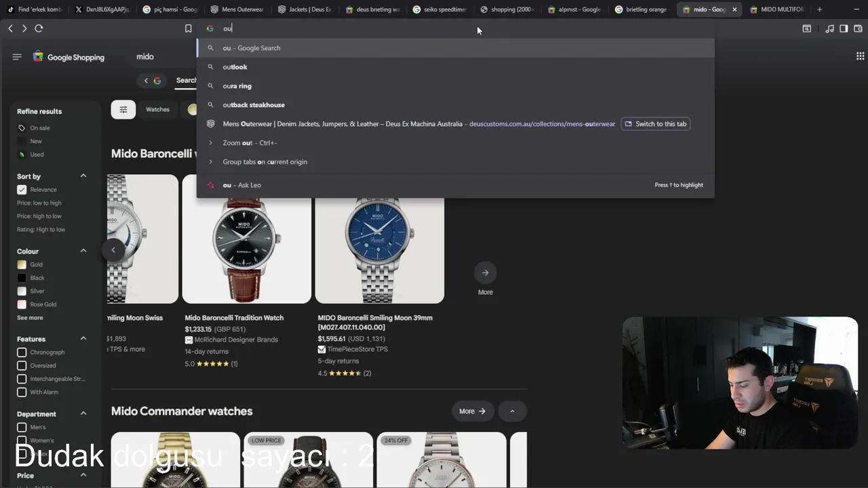This screenshot has height=488, width=868.
Task: Close the mido Google tab
Action: 734,9
